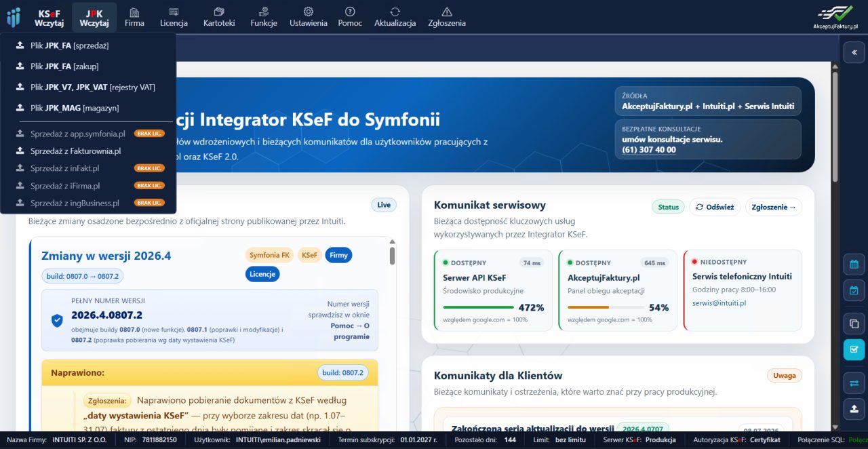Choose Sprzedaż z iFirma.pl entry
This screenshot has width=868, height=449.
(x=88, y=186)
